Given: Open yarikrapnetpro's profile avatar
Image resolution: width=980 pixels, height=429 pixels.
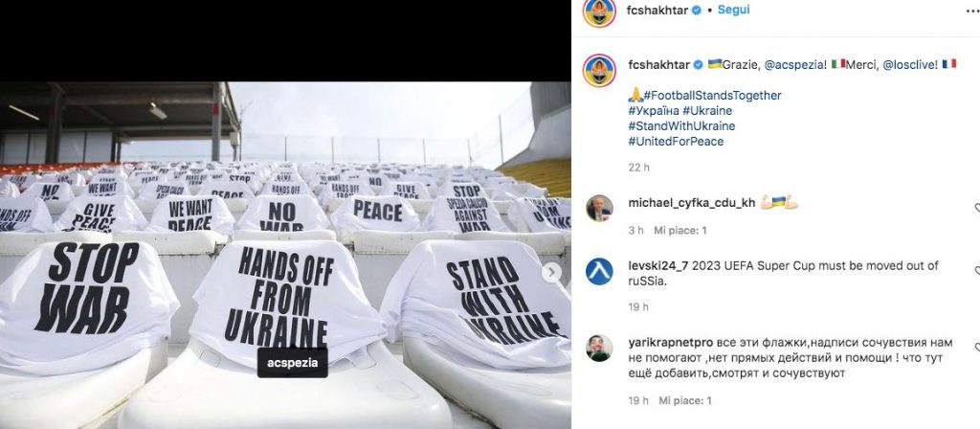Looking at the screenshot, I should pyautogui.click(x=599, y=349).
